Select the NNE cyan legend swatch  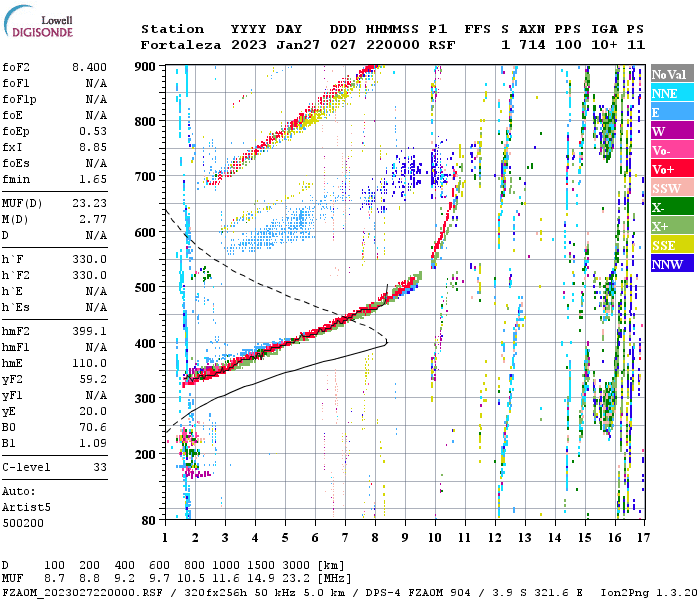pos(672,93)
